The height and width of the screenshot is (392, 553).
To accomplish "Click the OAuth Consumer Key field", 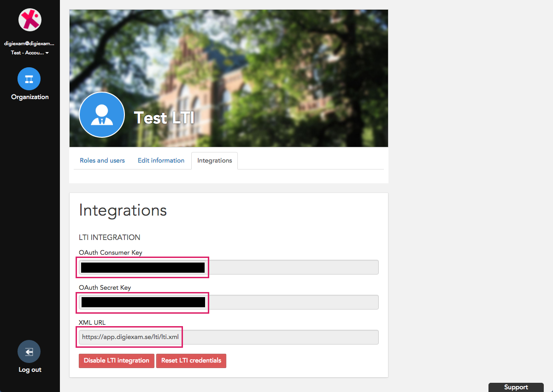I will (x=229, y=267).
